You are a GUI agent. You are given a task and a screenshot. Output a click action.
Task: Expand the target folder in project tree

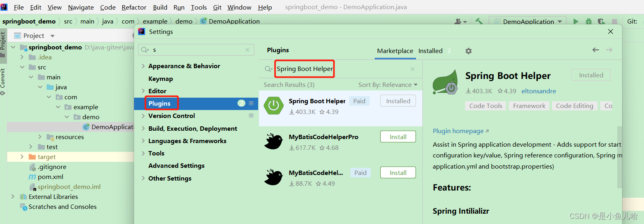pyautogui.click(x=22, y=157)
